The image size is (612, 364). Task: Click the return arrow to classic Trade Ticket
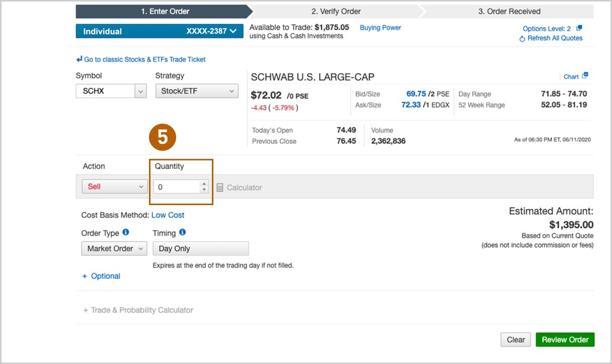tap(79, 59)
